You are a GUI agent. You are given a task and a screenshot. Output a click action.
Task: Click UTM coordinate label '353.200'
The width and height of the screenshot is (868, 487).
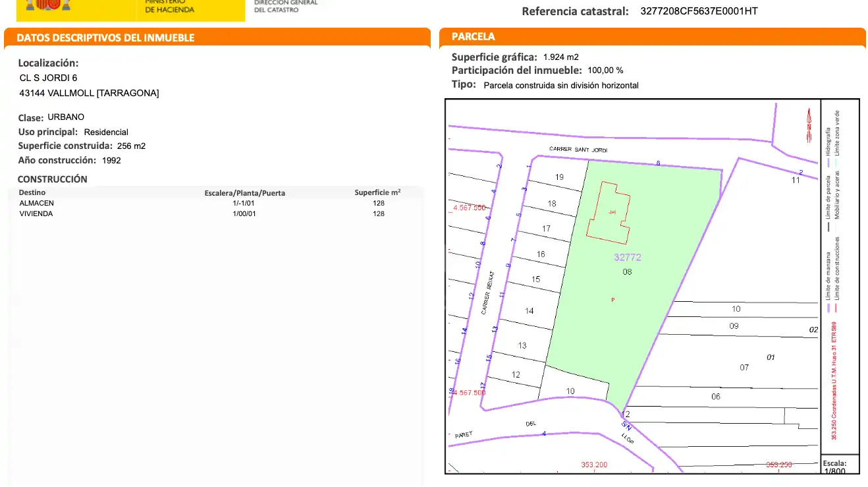coord(594,465)
